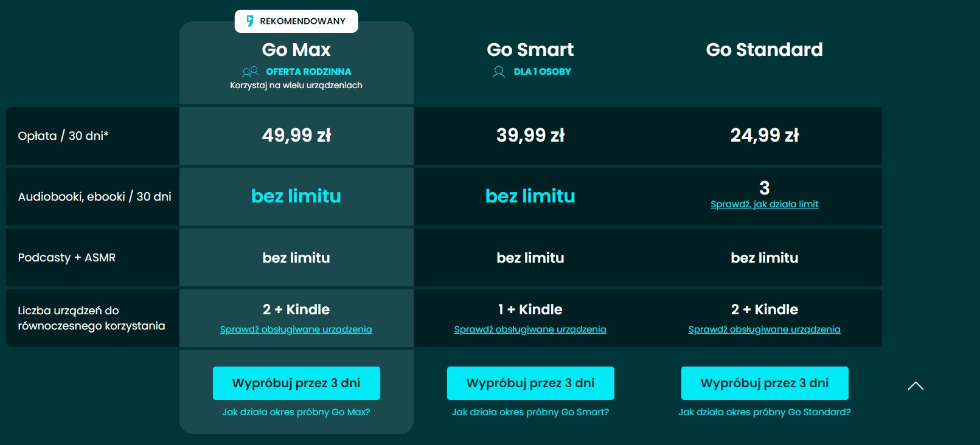Click the family group icon under Go Max
The height and width of the screenshot is (445, 980).
click(x=250, y=72)
